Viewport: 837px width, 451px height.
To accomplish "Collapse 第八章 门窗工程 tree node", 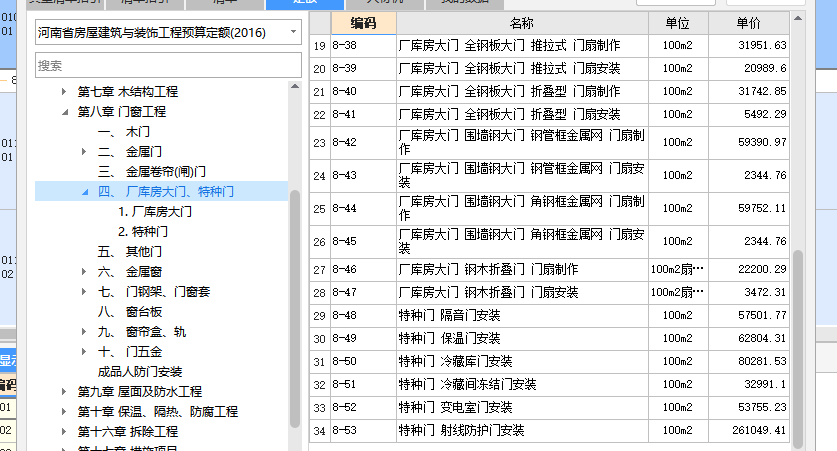I will point(65,112).
